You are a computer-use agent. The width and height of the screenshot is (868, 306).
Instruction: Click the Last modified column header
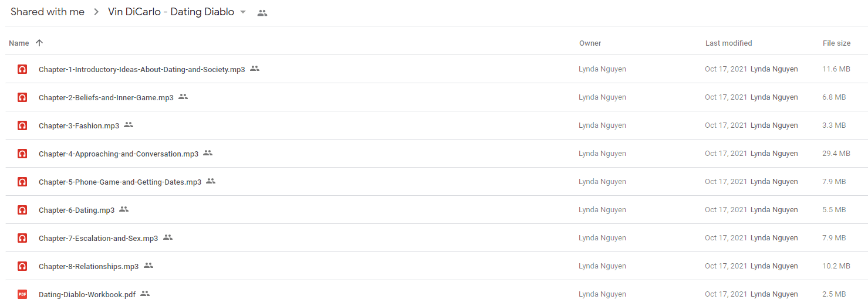point(729,43)
